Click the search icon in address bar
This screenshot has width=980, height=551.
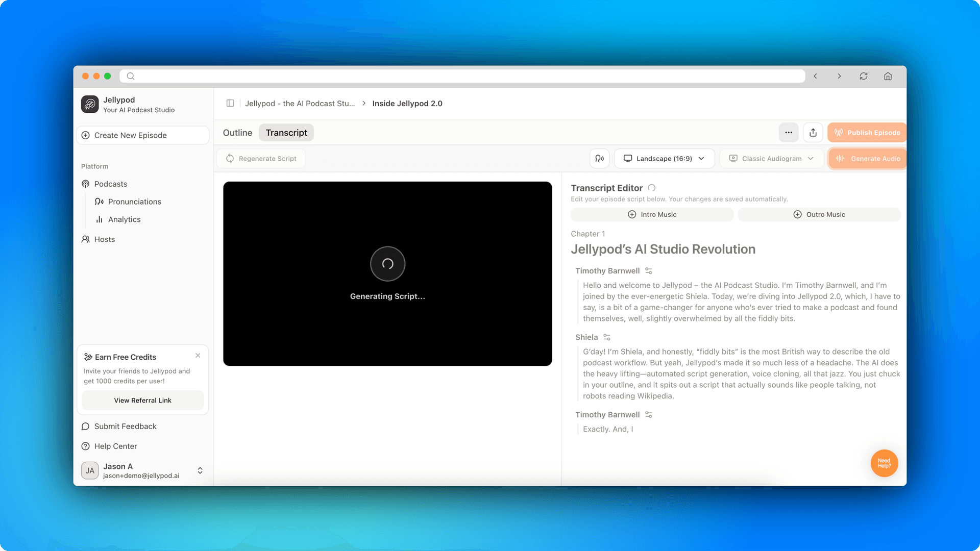click(x=131, y=76)
